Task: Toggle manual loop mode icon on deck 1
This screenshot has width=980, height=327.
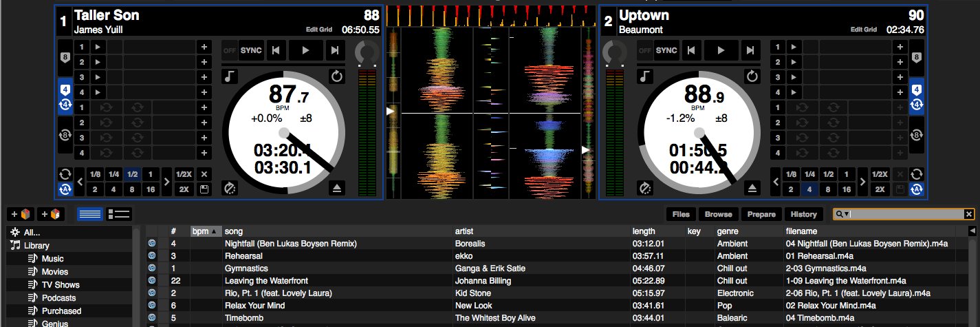Action: click(65, 174)
